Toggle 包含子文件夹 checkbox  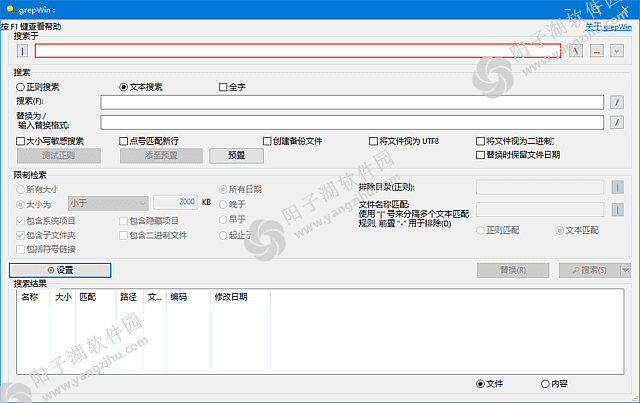pyautogui.click(x=46, y=235)
